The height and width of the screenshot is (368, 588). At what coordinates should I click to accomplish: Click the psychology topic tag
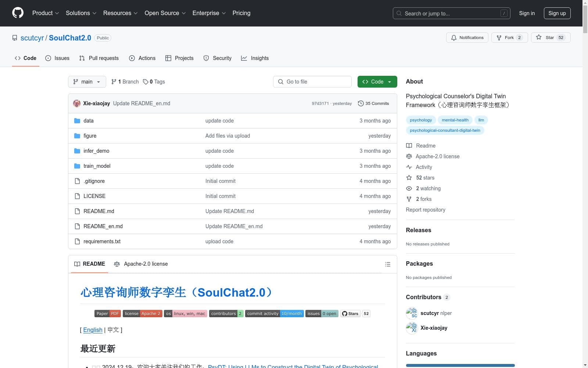421,120
